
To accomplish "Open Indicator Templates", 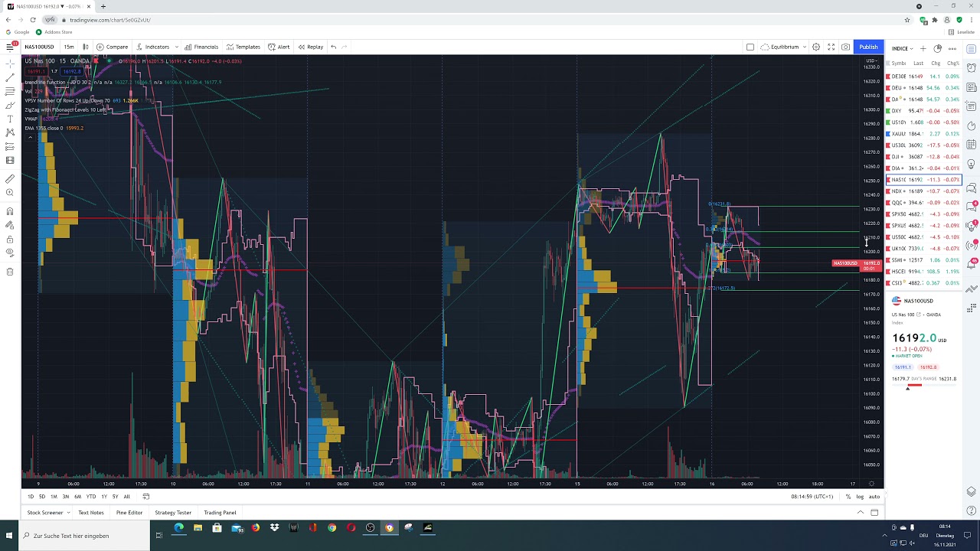I will (243, 47).
